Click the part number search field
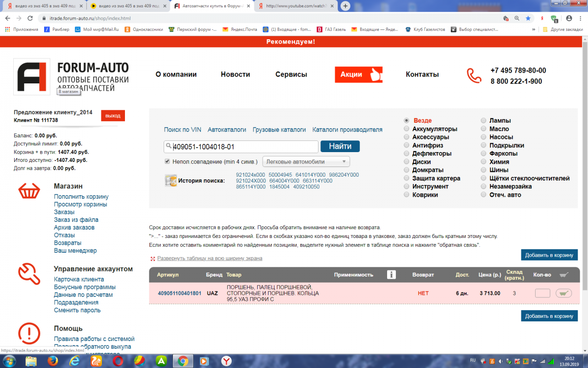Viewport: 588px width, 368px height. 241,146
